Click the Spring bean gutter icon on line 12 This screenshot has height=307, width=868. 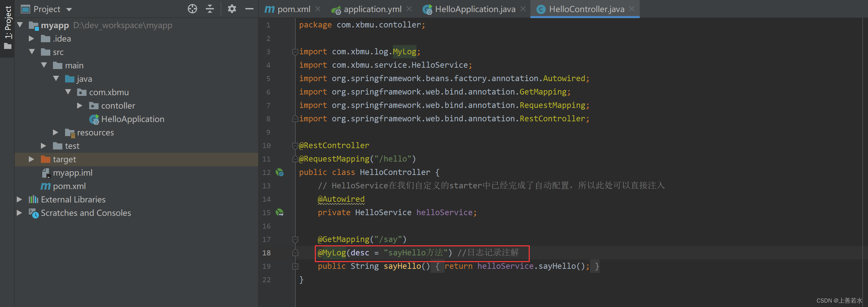(280, 173)
